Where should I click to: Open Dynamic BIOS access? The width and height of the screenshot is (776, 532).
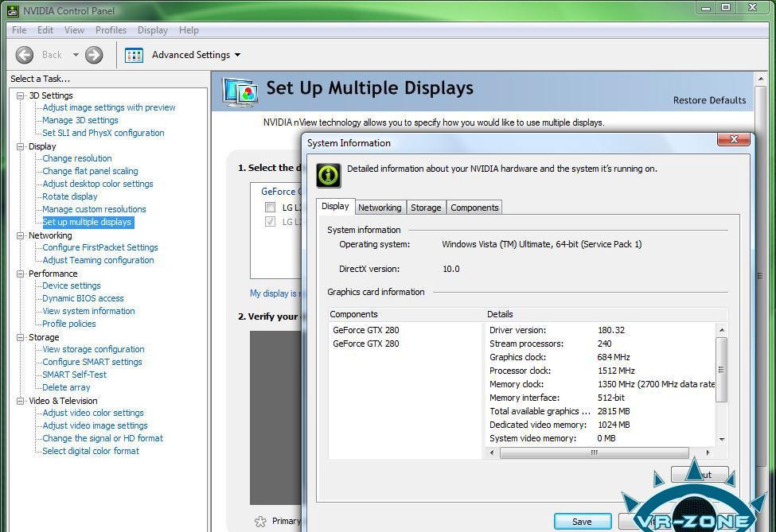(x=83, y=299)
